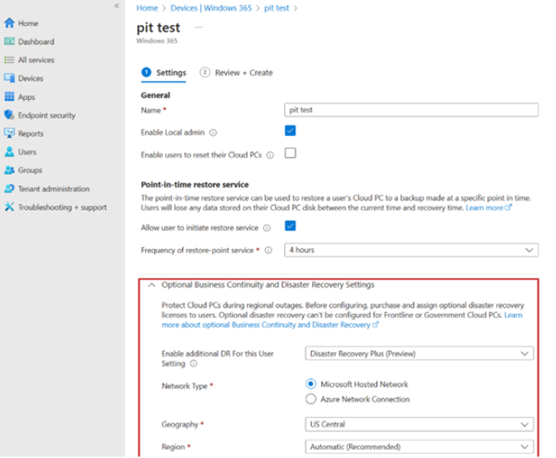The width and height of the screenshot is (556, 458).
Task: Collapse Optional Business Continuity and Disaster Recovery section
Action: (x=151, y=285)
